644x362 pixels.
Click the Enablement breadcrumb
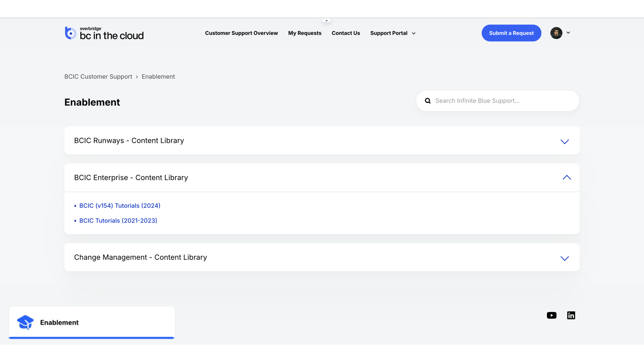pyautogui.click(x=158, y=77)
